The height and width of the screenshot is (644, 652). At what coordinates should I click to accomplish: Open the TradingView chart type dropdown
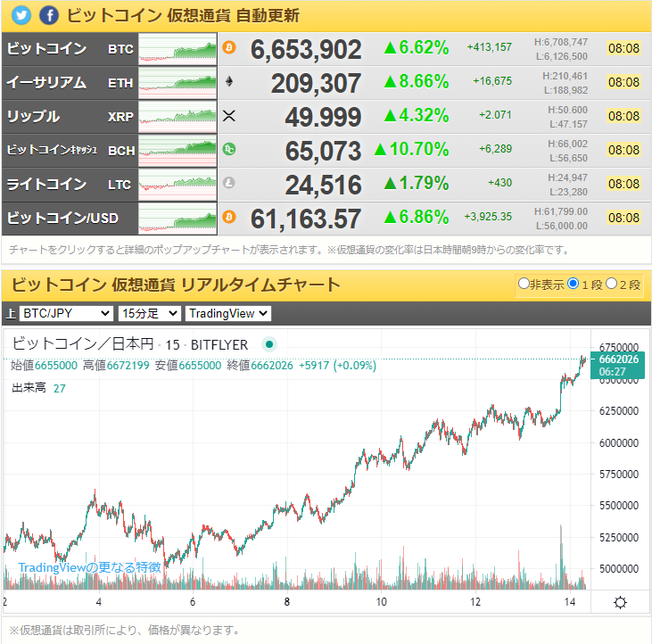click(228, 313)
